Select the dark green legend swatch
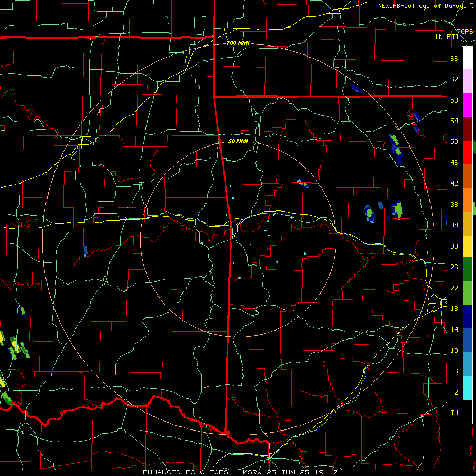Viewport: 476px width, 476px height. tap(467, 269)
